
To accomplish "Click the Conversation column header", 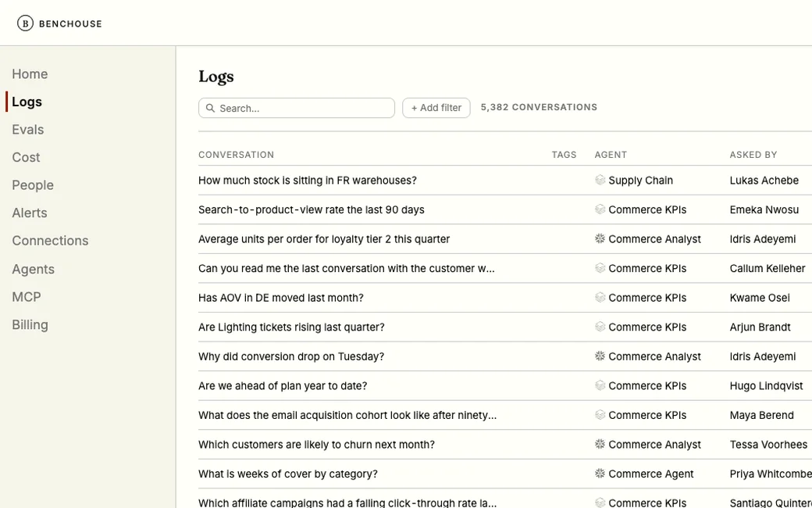I will 236,155.
